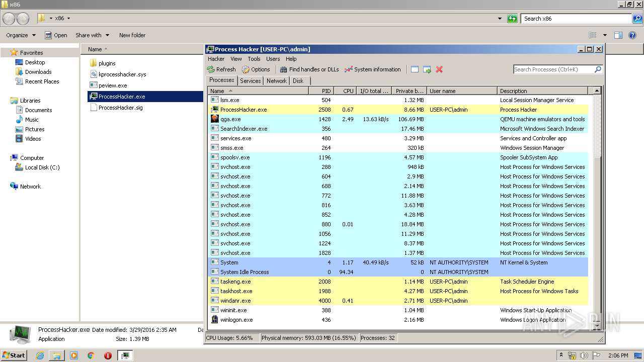Open Find handles or DLLs
This screenshot has height=362, width=644.
309,69
